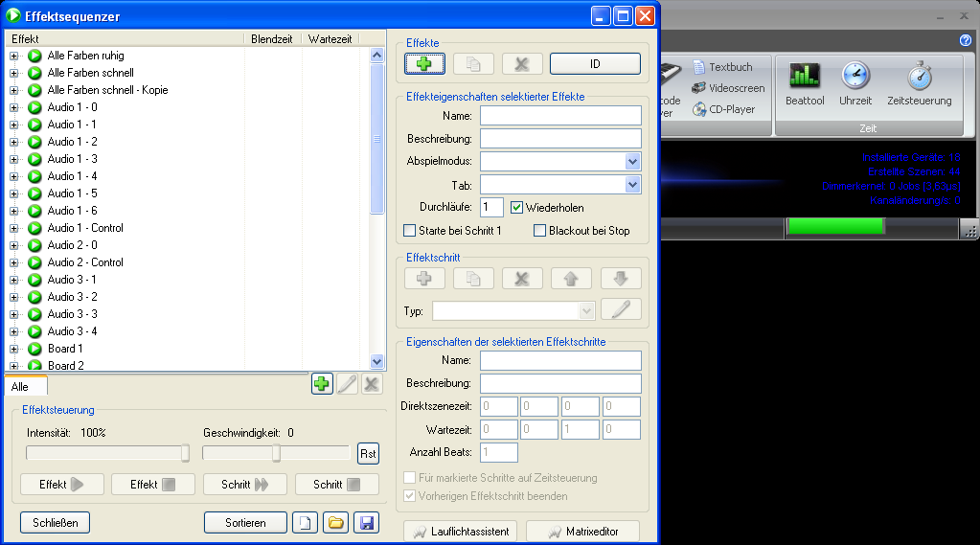Click the Schließen button

point(55,523)
